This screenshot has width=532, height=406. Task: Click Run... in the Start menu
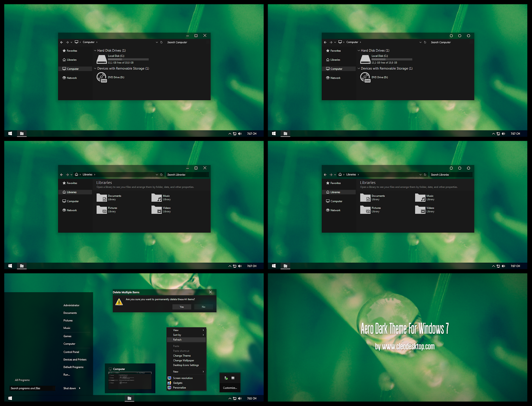tap(67, 375)
